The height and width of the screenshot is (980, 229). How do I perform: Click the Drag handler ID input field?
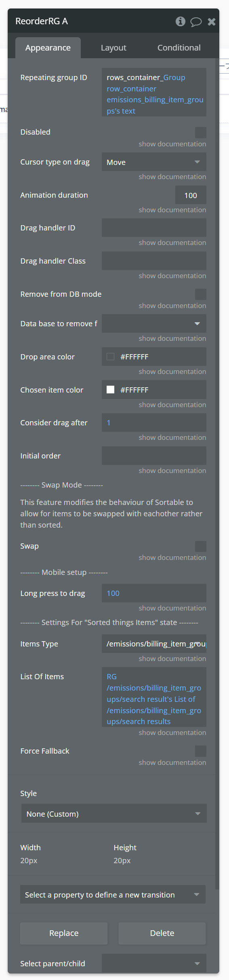(x=154, y=228)
